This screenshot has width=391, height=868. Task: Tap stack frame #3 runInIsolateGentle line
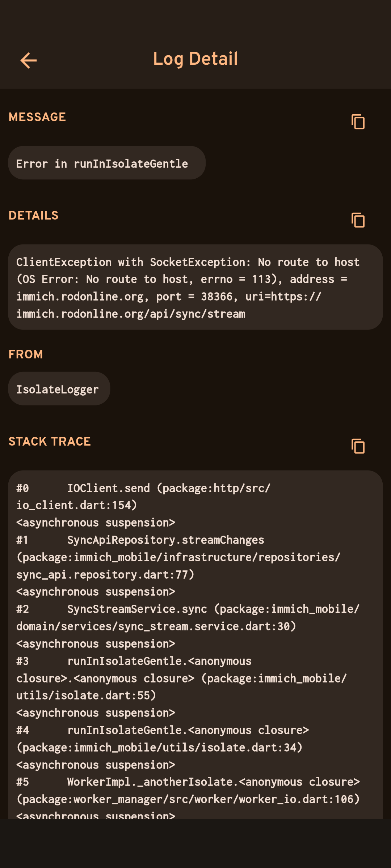coord(159,661)
